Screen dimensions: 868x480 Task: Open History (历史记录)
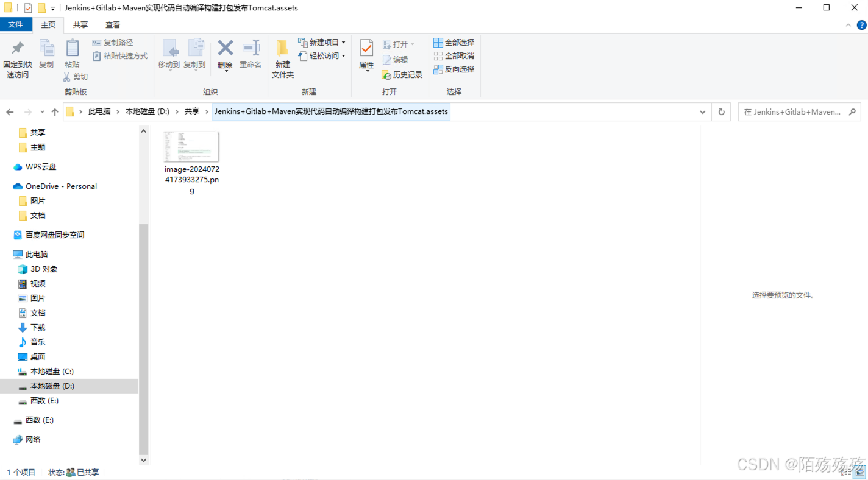click(x=402, y=75)
